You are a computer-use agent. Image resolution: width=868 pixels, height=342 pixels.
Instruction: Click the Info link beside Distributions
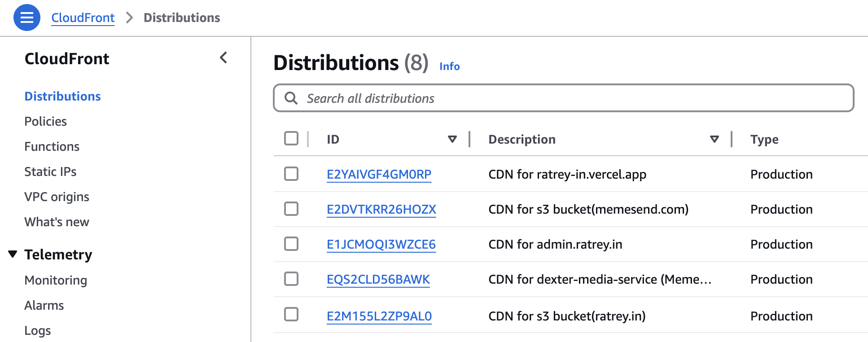click(x=449, y=66)
